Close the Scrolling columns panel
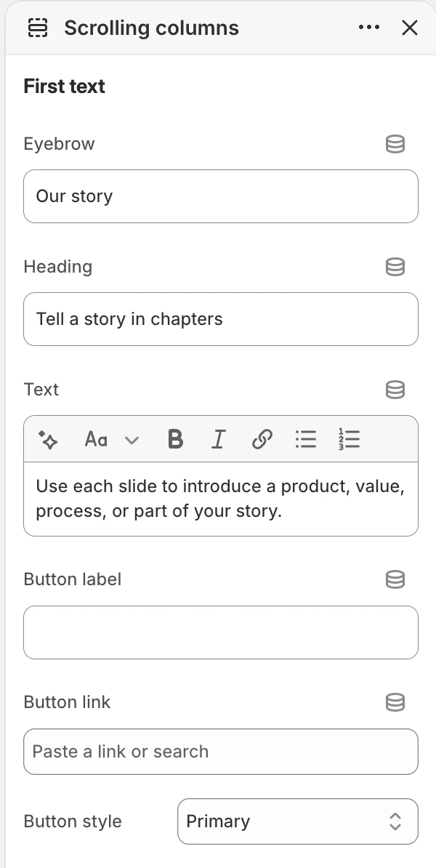Viewport: 436px width, 868px height. tap(409, 28)
